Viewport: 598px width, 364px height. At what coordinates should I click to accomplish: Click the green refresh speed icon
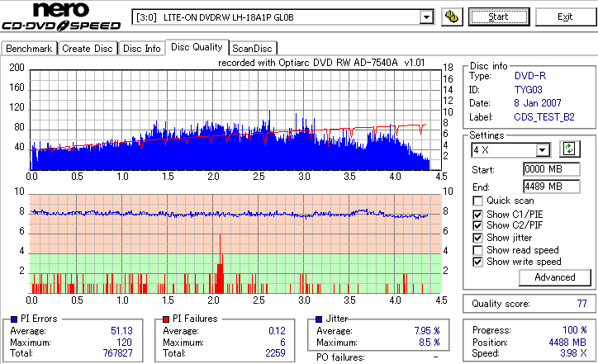pos(569,149)
